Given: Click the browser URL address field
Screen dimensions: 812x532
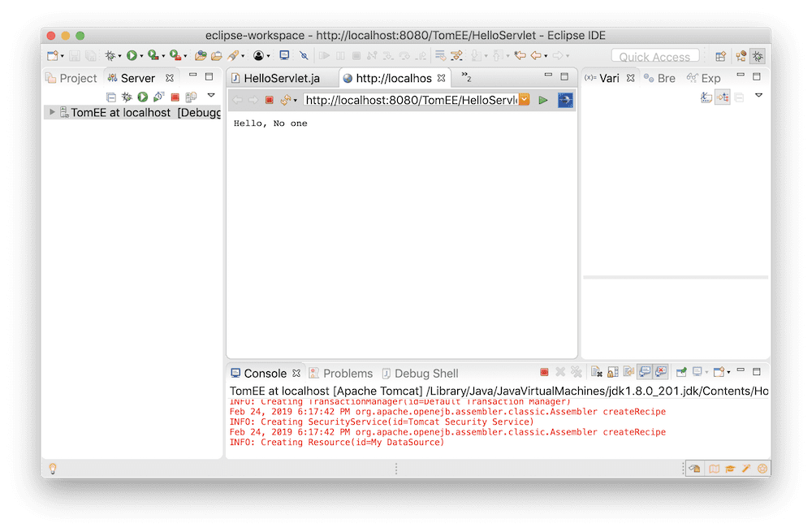Looking at the screenshot, I should 411,100.
